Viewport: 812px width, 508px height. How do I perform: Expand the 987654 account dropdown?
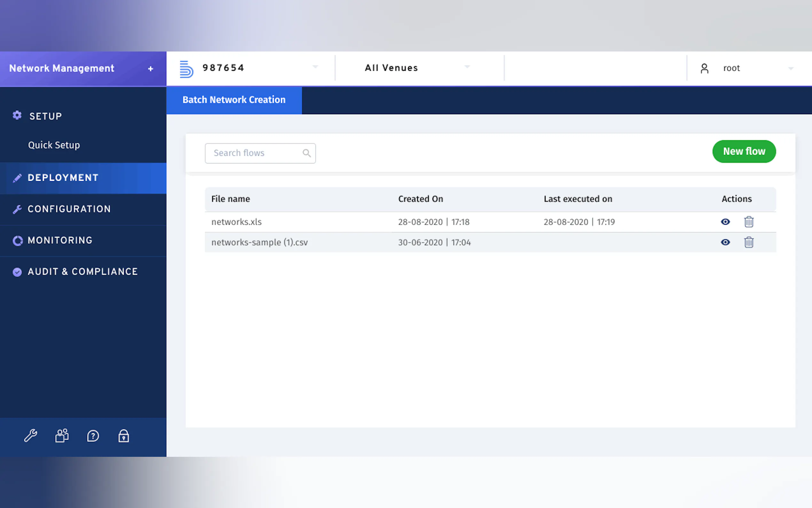click(x=315, y=67)
